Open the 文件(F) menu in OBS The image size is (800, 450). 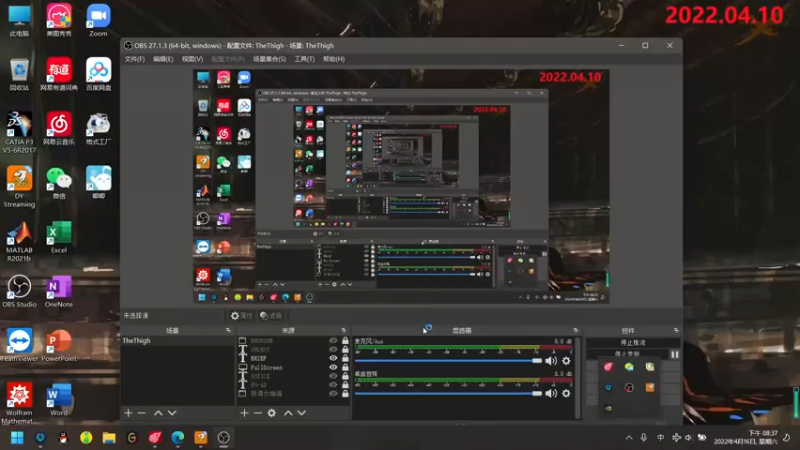135,59
